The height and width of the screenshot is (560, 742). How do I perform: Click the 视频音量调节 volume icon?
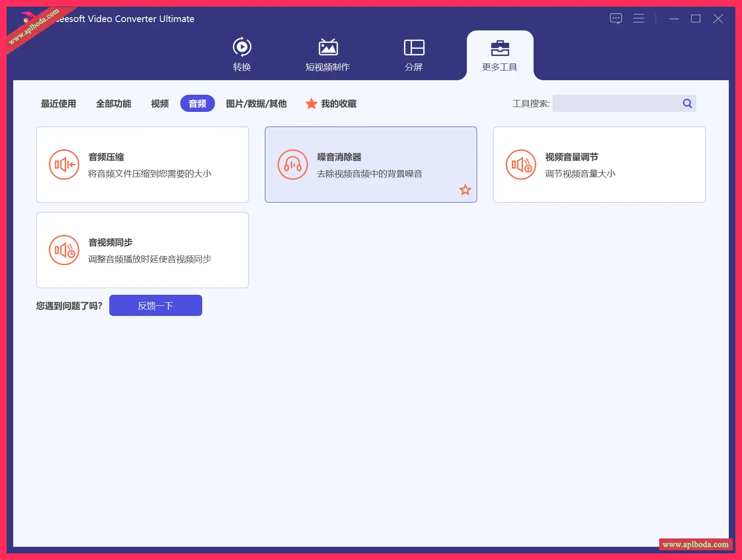pos(521,165)
